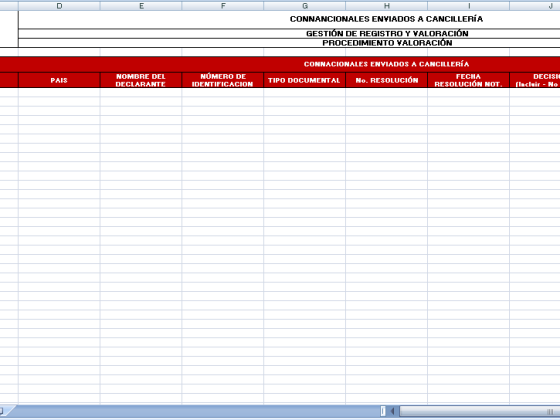Select the FECHA RESOLUCIÓN NOT. header cell

coord(469,80)
